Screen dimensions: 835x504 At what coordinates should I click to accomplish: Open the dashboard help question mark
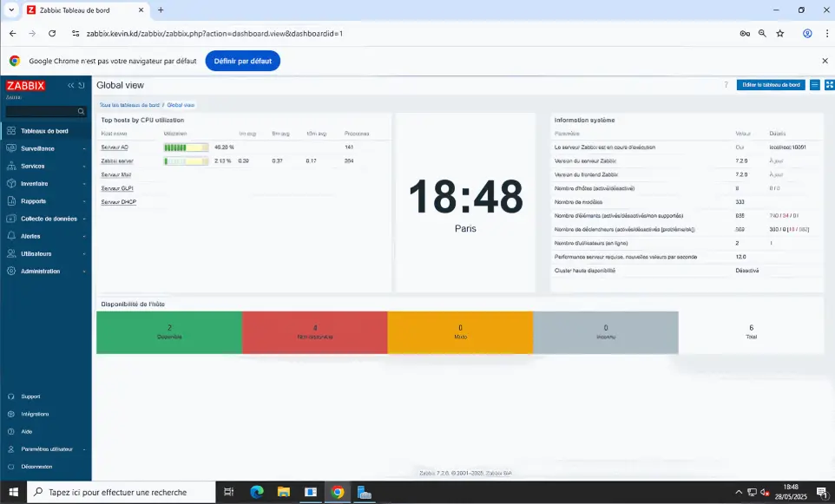click(x=726, y=85)
